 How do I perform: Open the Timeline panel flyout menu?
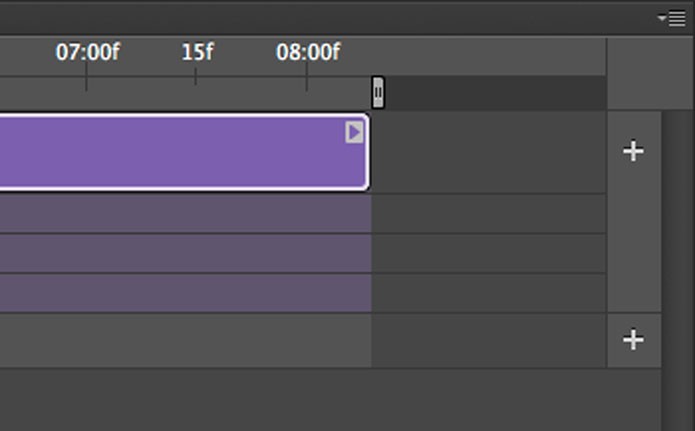[x=672, y=19]
